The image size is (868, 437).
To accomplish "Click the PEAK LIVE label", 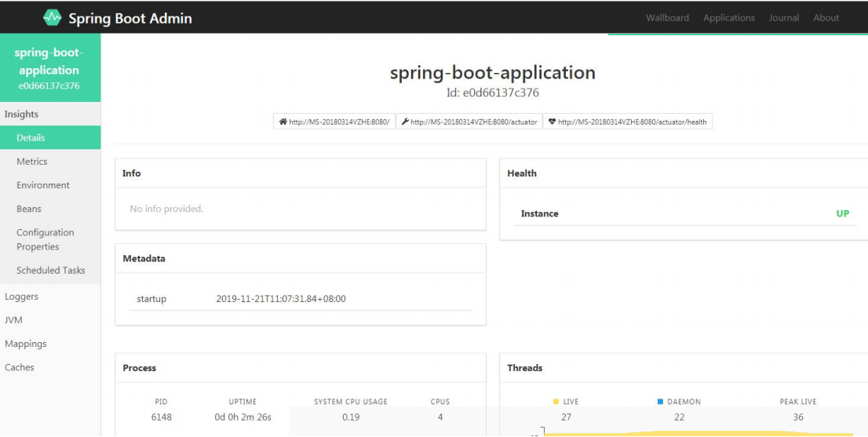I will 797,402.
